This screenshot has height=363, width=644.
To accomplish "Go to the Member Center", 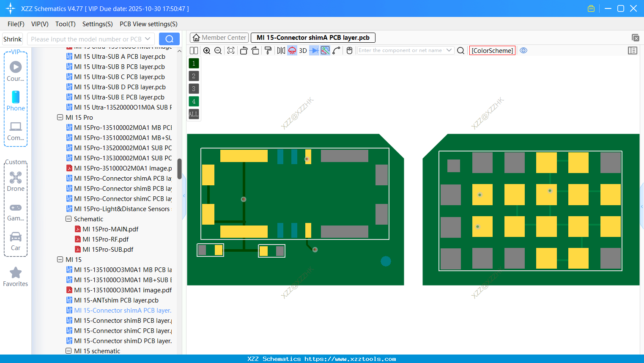I will 219,38.
